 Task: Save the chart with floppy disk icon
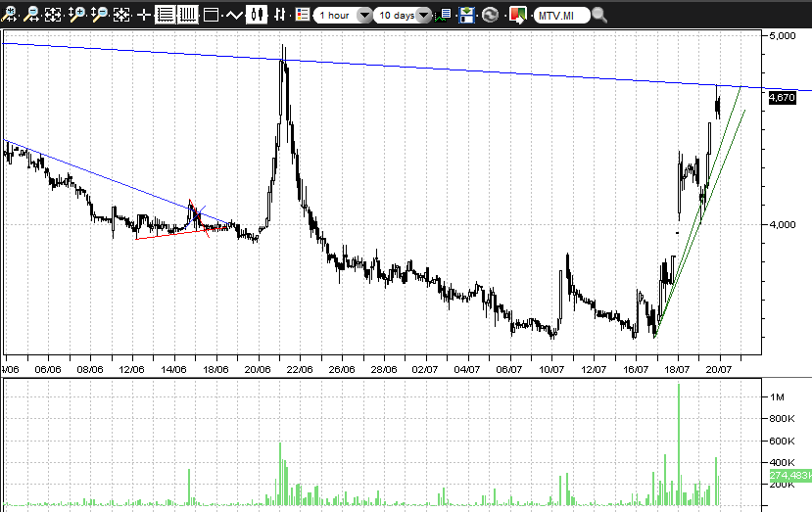(x=467, y=15)
